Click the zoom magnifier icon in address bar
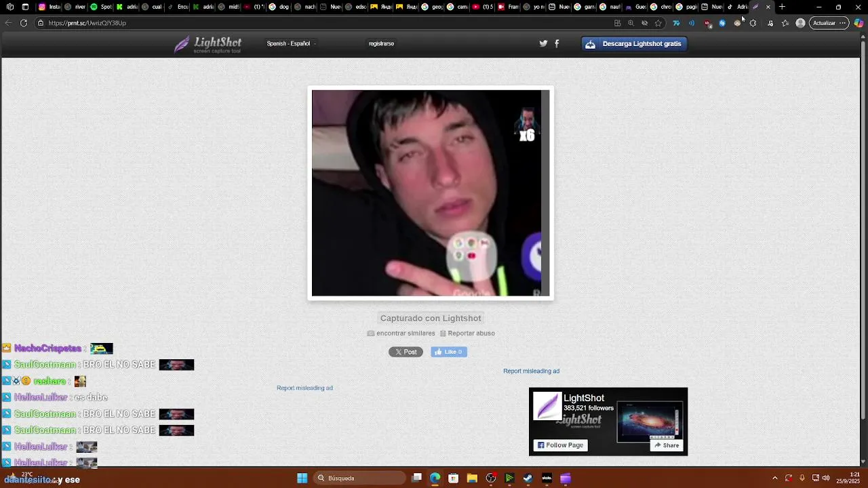 631,23
